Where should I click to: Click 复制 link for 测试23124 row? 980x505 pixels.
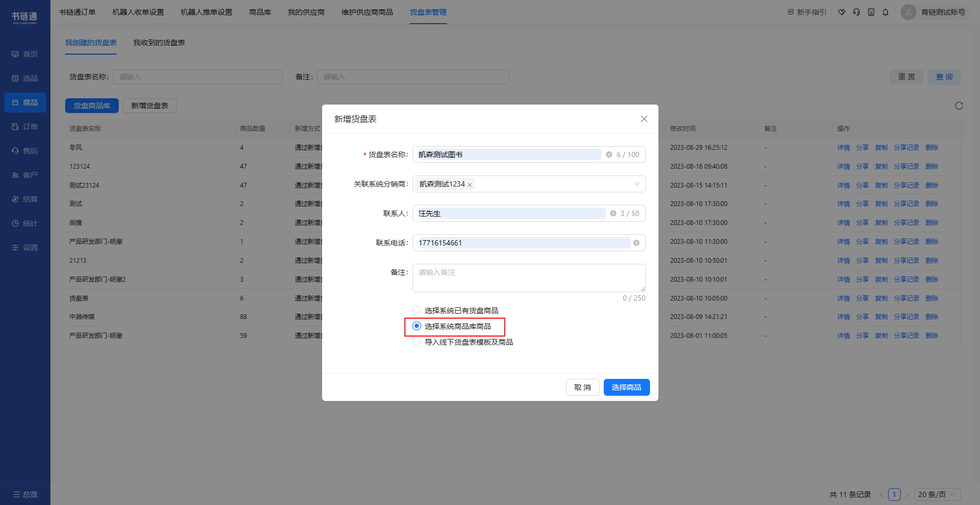pyautogui.click(x=881, y=185)
